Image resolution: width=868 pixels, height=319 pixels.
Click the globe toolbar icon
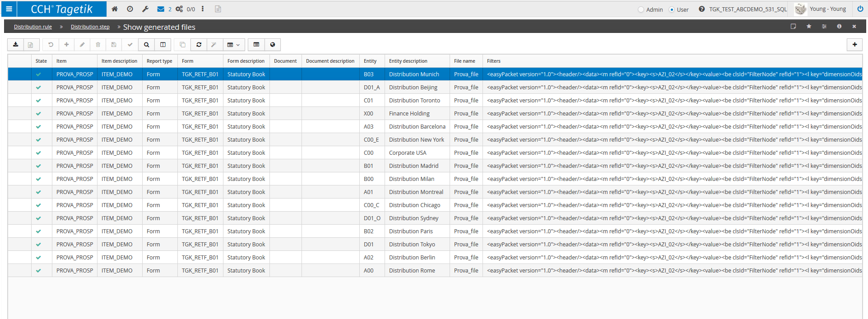(273, 45)
